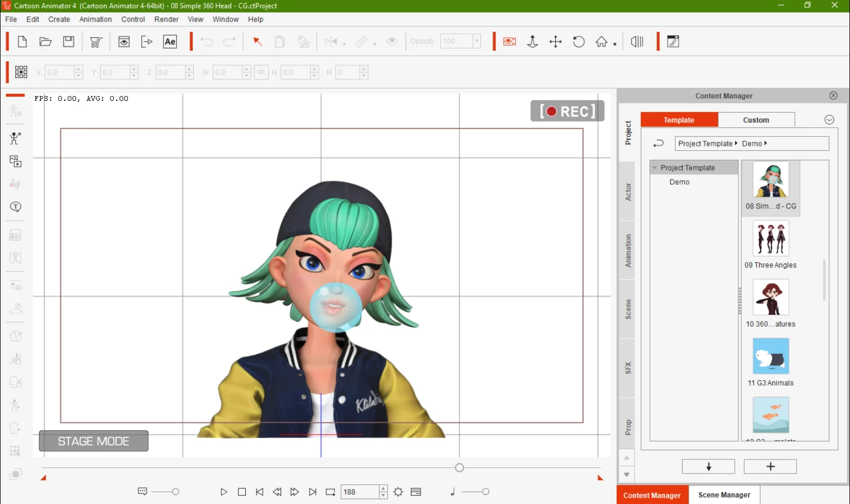Expand the Content Manager options chevron
The width and height of the screenshot is (850, 504).
[x=829, y=120]
